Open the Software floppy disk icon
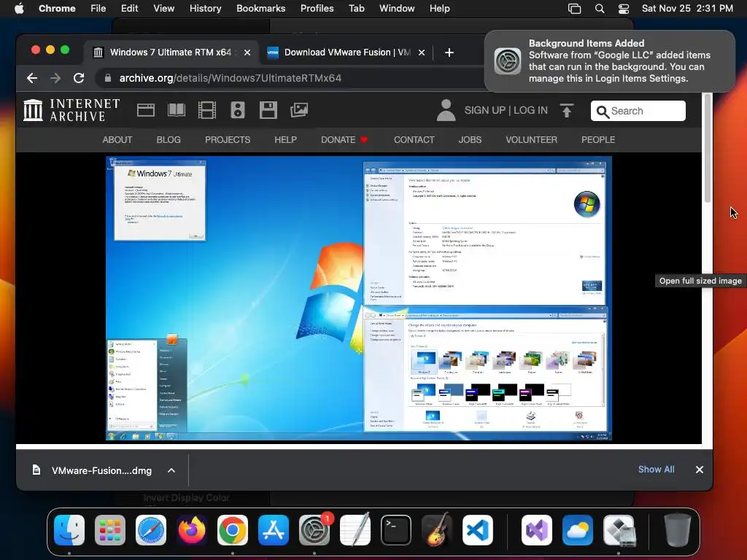 click(268, 110)
